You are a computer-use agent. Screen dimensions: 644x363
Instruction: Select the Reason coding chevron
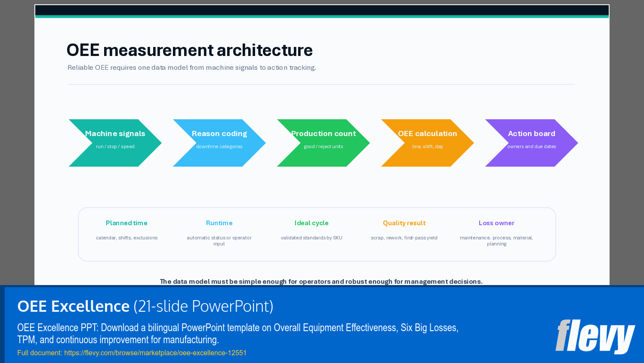[219, 143]
